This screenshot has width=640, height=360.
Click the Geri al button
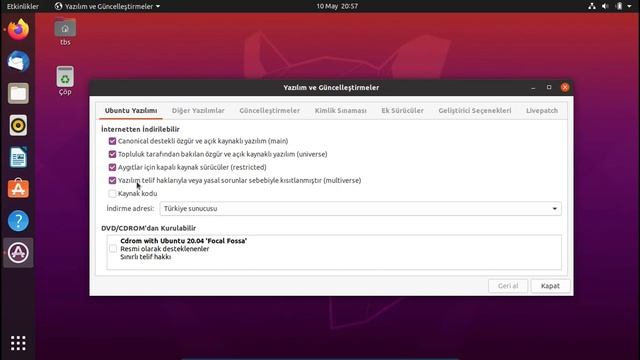click(x=508, y=286)
